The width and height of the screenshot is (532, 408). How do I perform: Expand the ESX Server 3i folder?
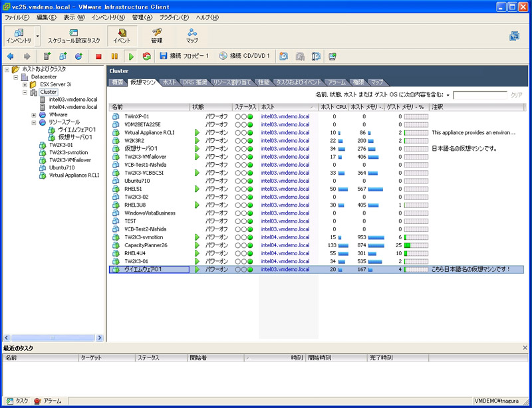(25, 84)
